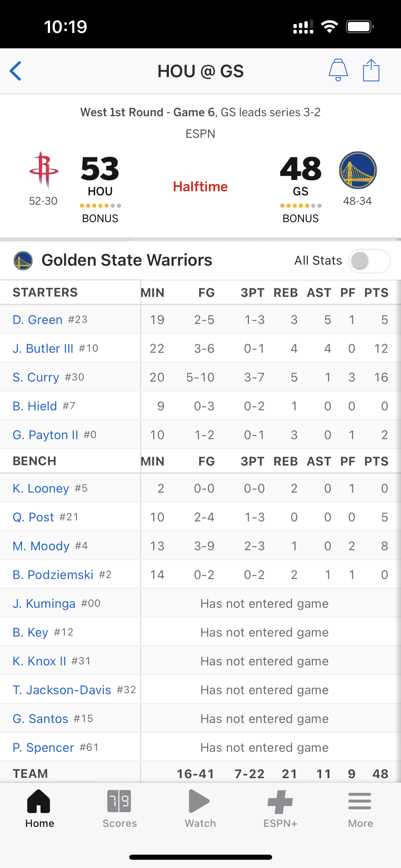Tap the Watch play icon
This screenshot has height=868, width=401.
(x=199, y=801)
